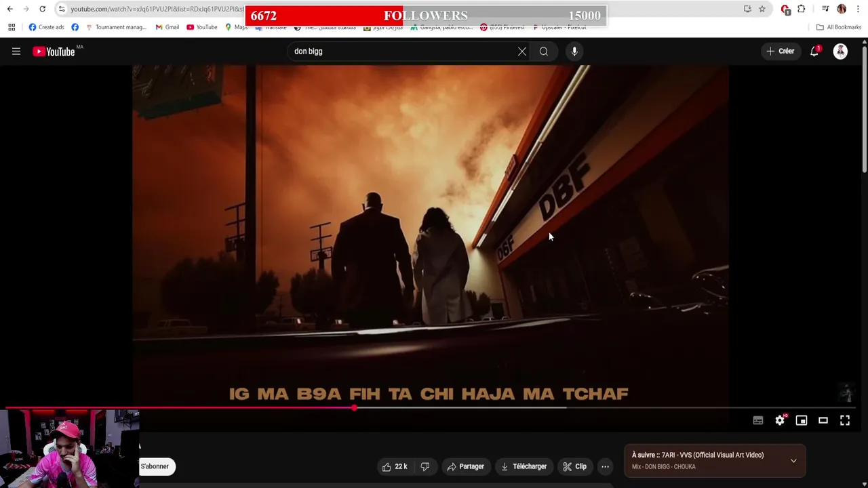This screenshot has width=868, height=488.
Task: Open video player settings gear
Action: (x=780, y=421)
